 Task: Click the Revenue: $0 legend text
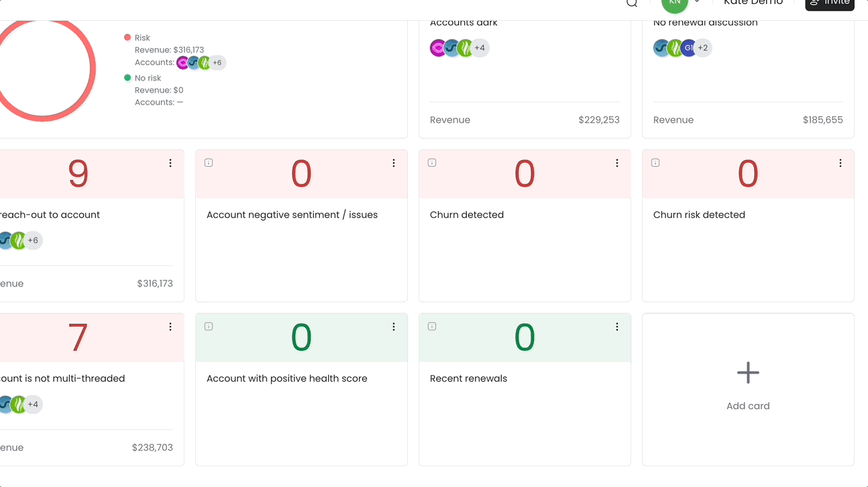pos(159,90)
